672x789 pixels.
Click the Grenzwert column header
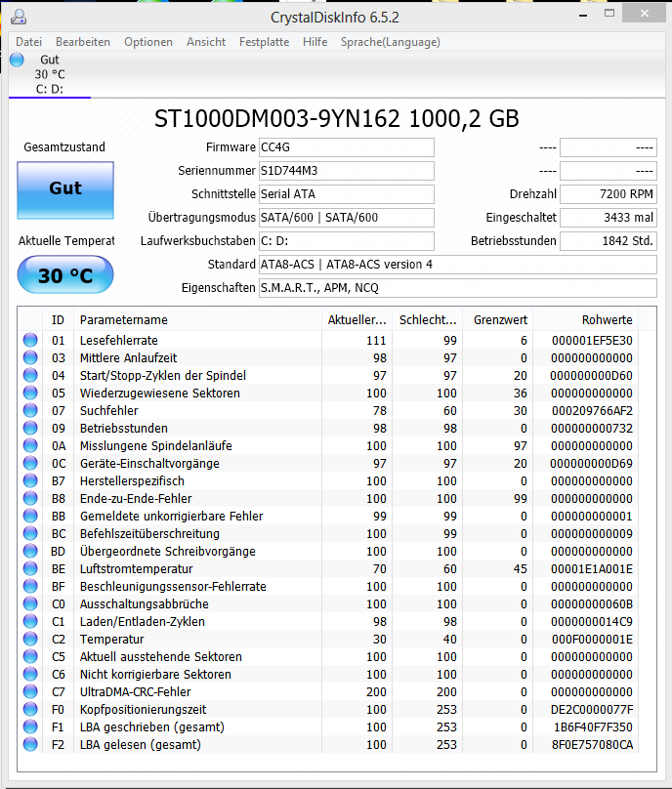point(497,320)
